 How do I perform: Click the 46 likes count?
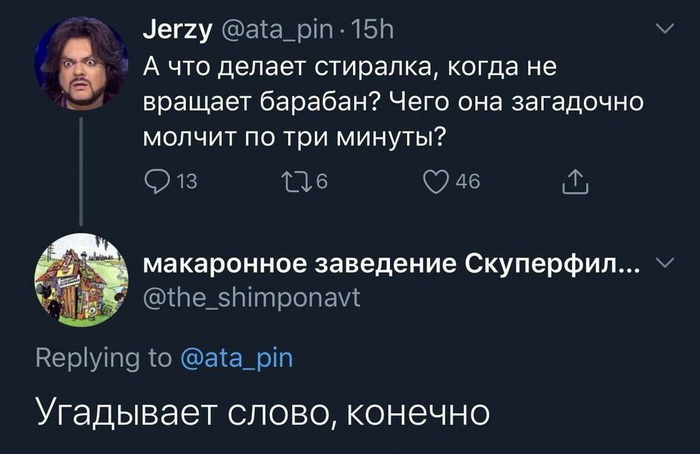(468, 182)
